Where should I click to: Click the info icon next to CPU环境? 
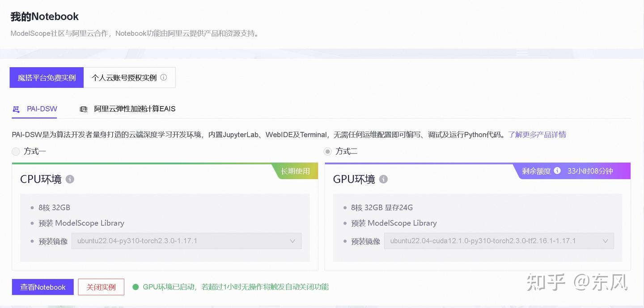pos(70,179)
